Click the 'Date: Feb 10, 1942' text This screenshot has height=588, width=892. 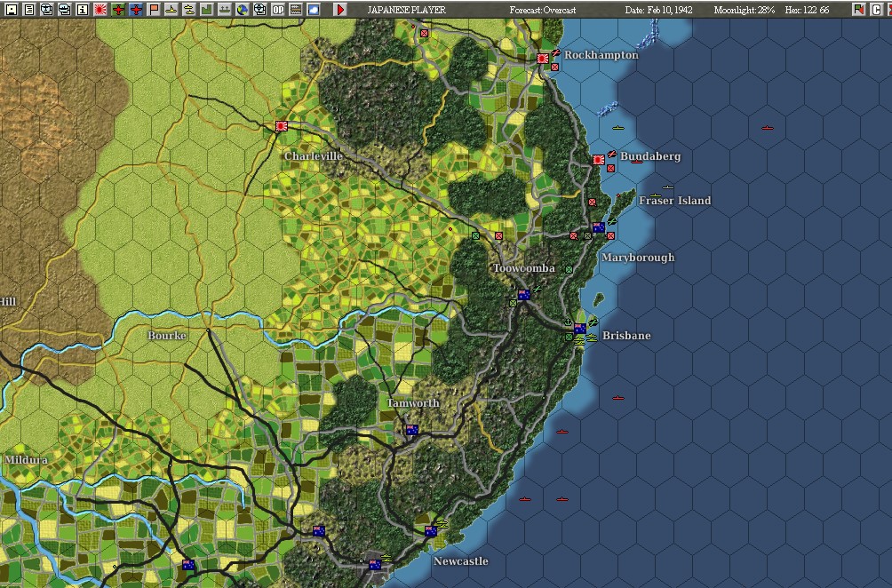click(x=658, y=10)
